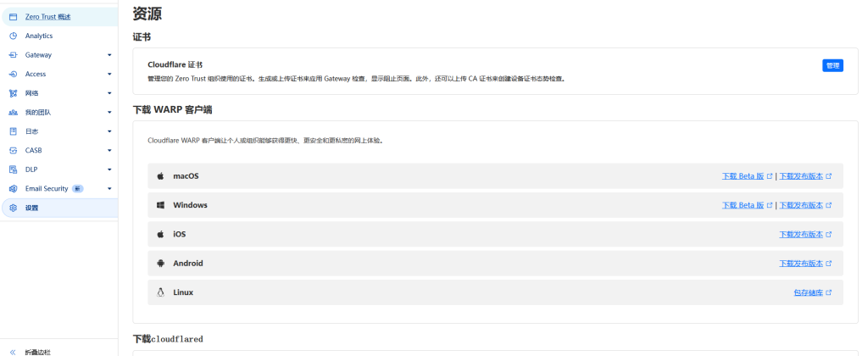Open Zero Trust 概述 in sidebar
The height and width of the screenshot is (356, 868).
click(x=48, y=17)
